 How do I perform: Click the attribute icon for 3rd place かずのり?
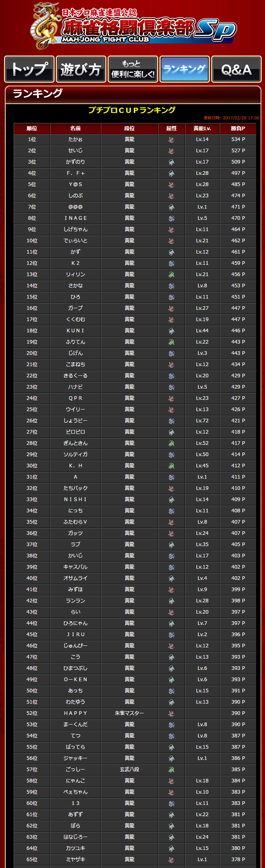(x=171, y=162)
